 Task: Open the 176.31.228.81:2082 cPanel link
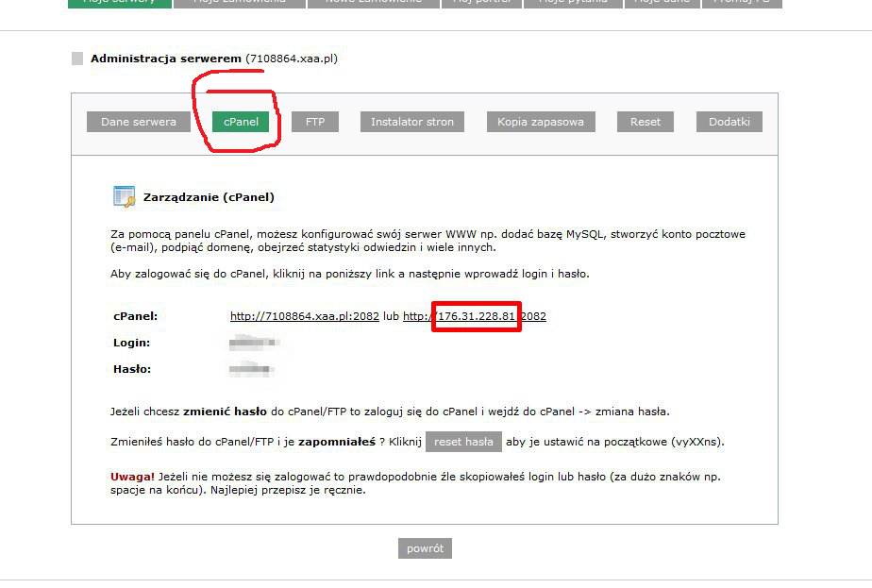pos(475,316)
